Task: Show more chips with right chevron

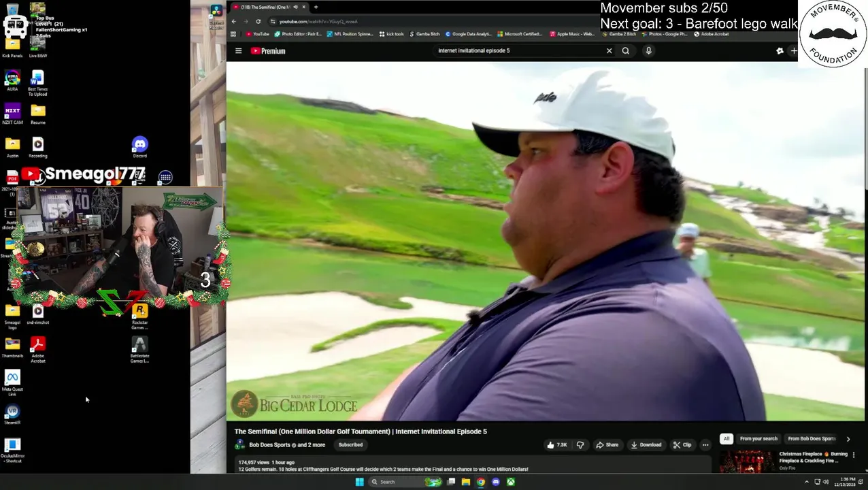Action: (x=848, y=439)
